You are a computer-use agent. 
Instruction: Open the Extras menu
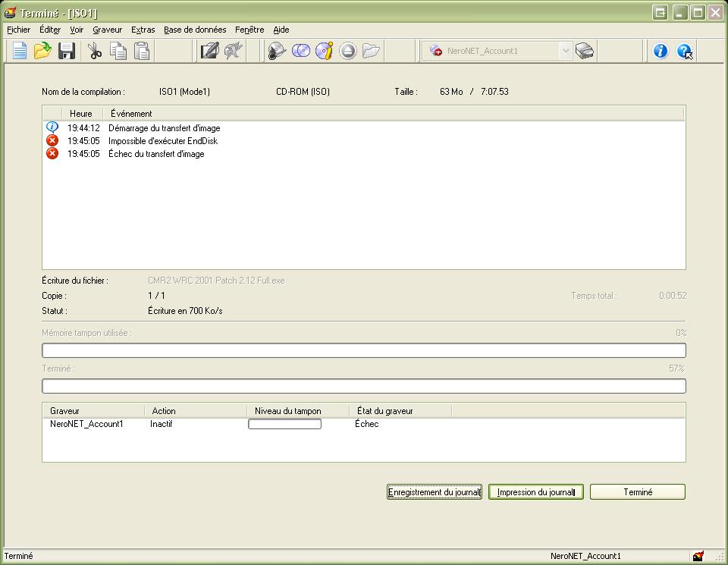coord(143,30)
